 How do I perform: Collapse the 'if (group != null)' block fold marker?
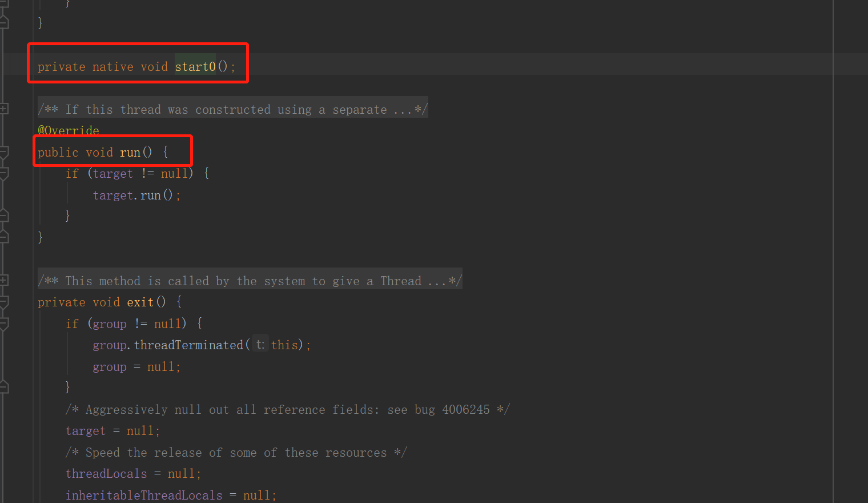pos(3,324)
